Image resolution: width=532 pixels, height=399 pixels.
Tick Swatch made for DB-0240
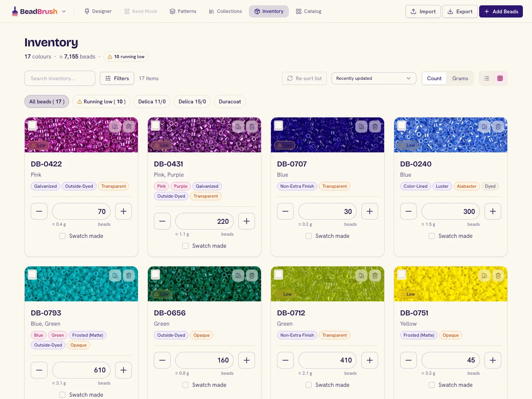click(432, 236)
